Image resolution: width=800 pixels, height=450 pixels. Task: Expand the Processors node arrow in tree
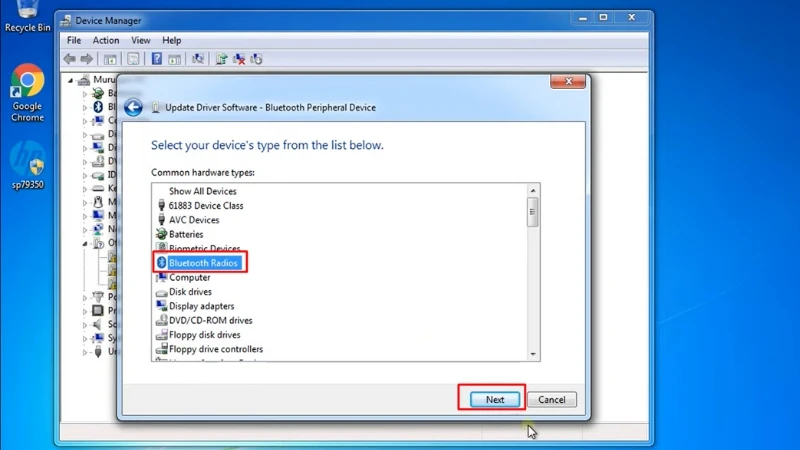[85, 311]
